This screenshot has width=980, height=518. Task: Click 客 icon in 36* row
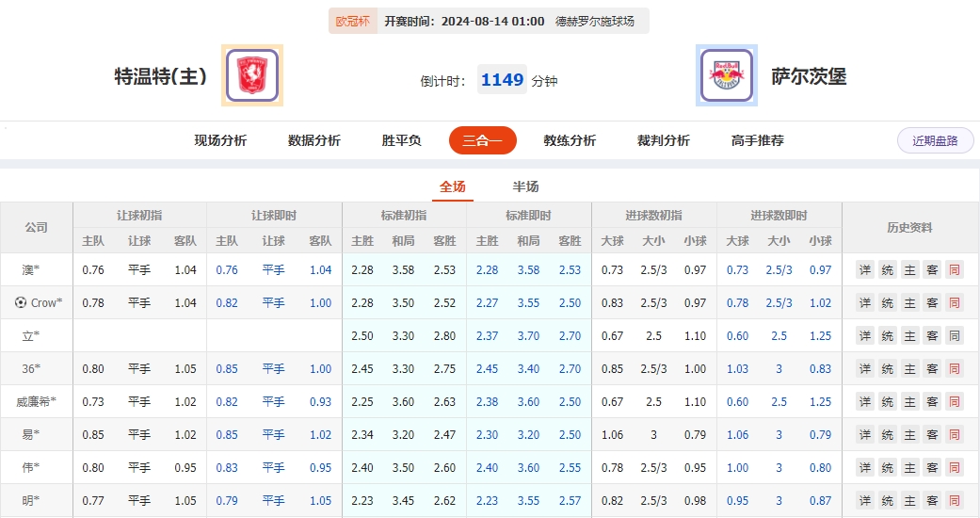coord(933,369)
